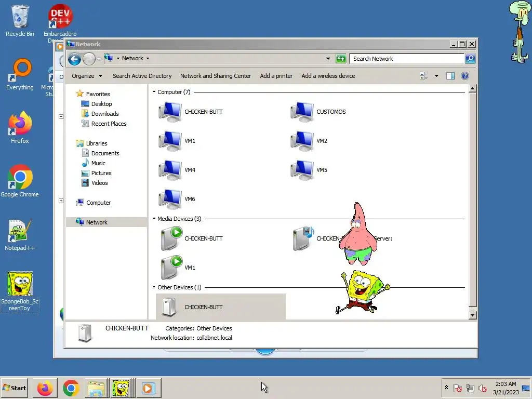Open Downloads in Favorites

tap(100, 114)
